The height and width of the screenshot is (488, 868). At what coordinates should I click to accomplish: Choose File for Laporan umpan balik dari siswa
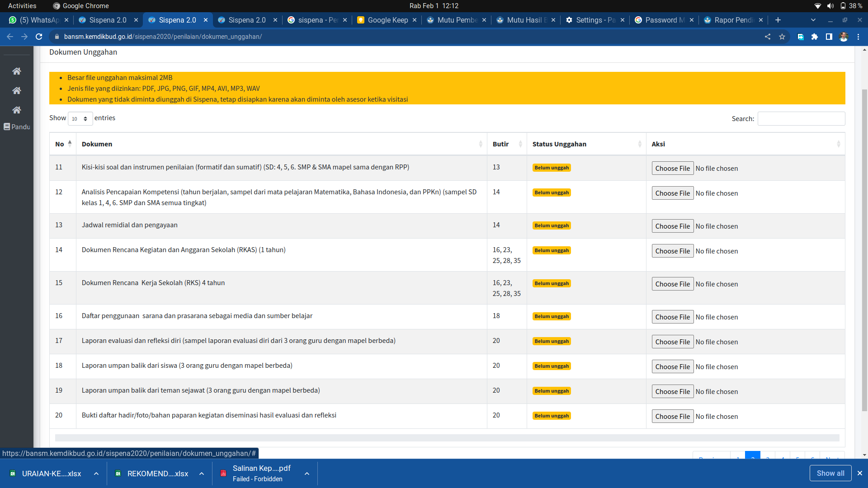(673, 366)
